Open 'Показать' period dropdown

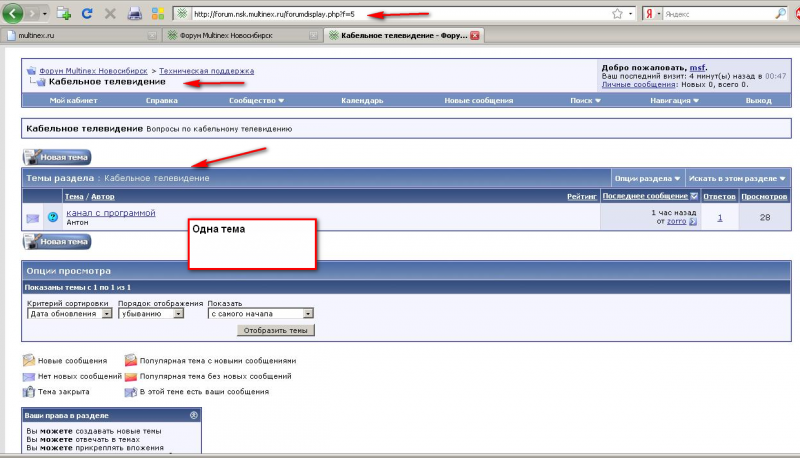coord(261,314)
